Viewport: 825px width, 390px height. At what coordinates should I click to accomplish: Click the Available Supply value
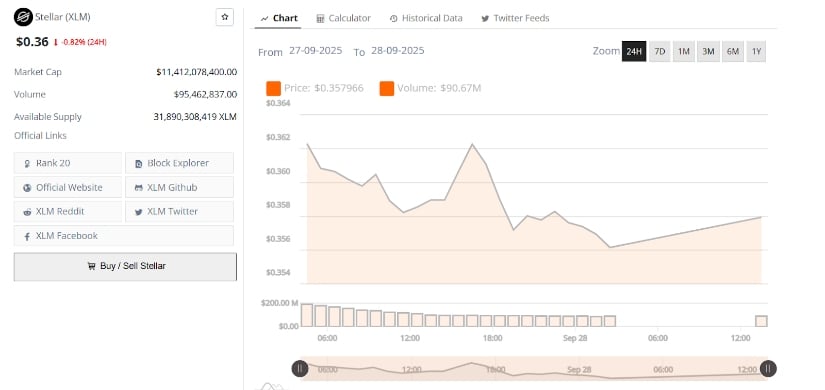click(195, 117)
